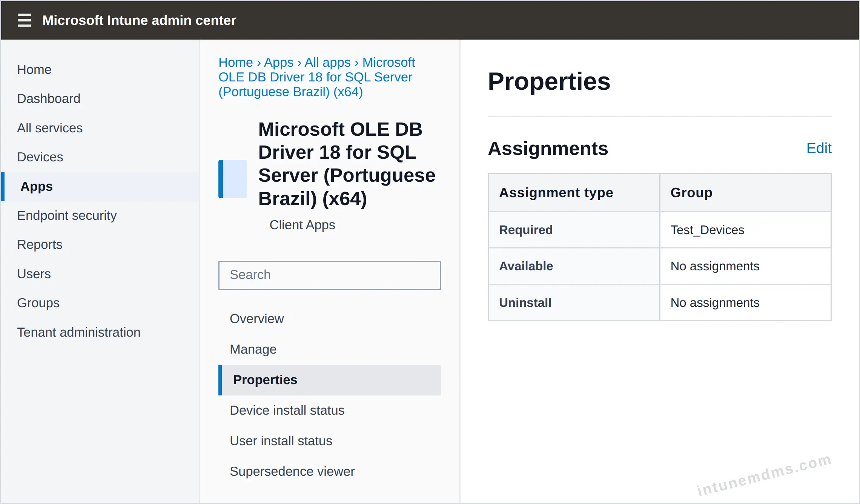860x504 pixels.
Task: Open Device install status
Action: [x=287, y=411]
